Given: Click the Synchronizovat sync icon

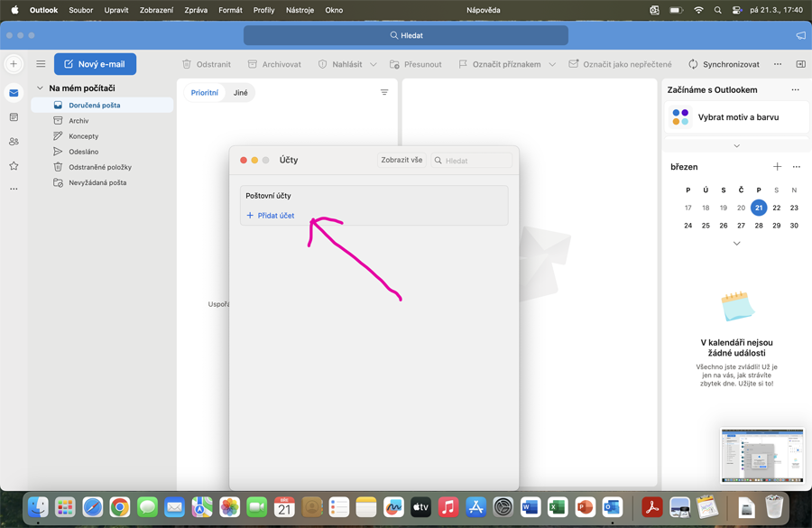Looking at the screenshot, I should point(693,64).
